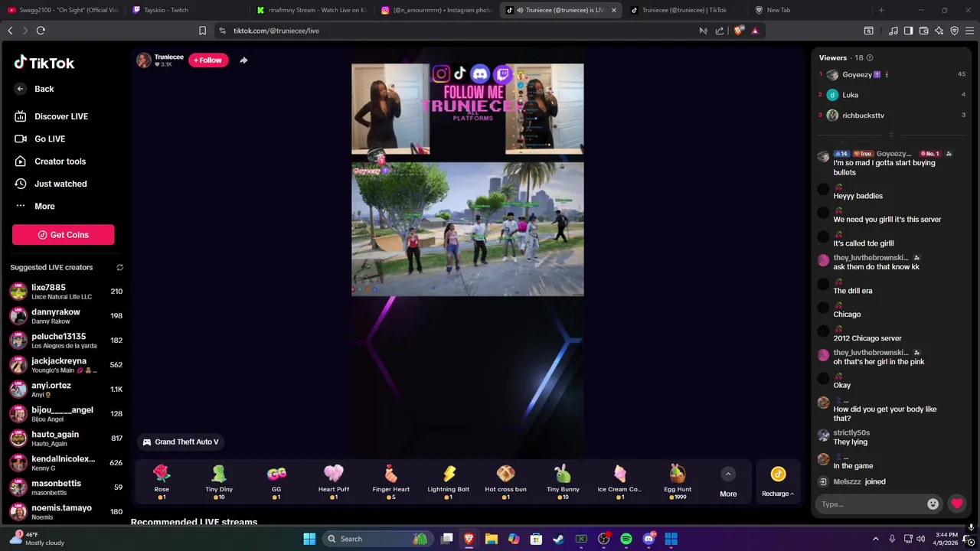This screenshot has height=551, width=980.
Task: Show hidden system tray icons
Action: tap(875, 539)
